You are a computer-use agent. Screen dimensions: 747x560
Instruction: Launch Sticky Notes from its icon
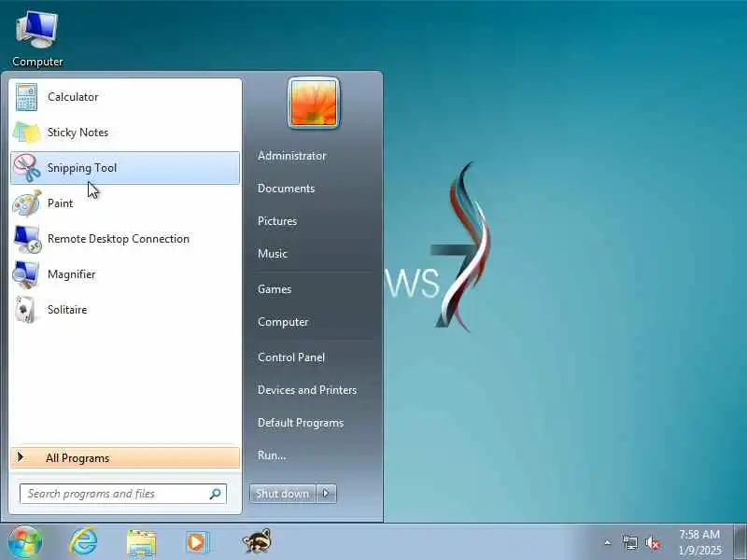coord(26,133)
